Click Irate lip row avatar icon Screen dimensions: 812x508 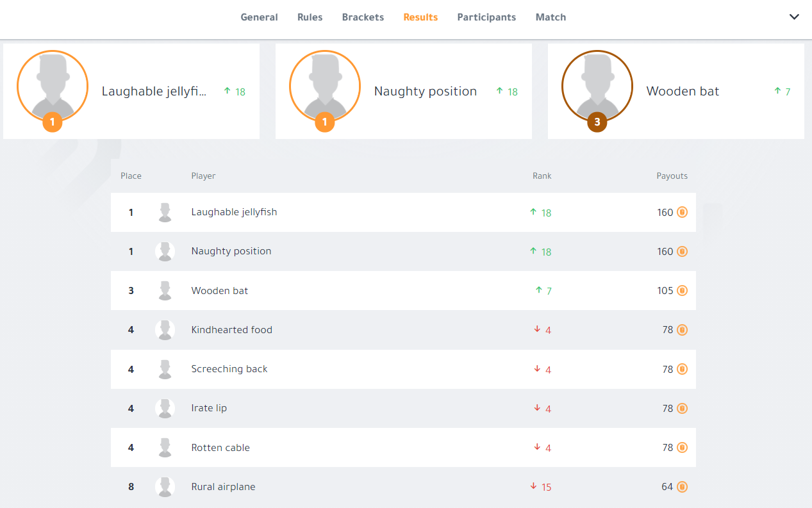[165, 409]
